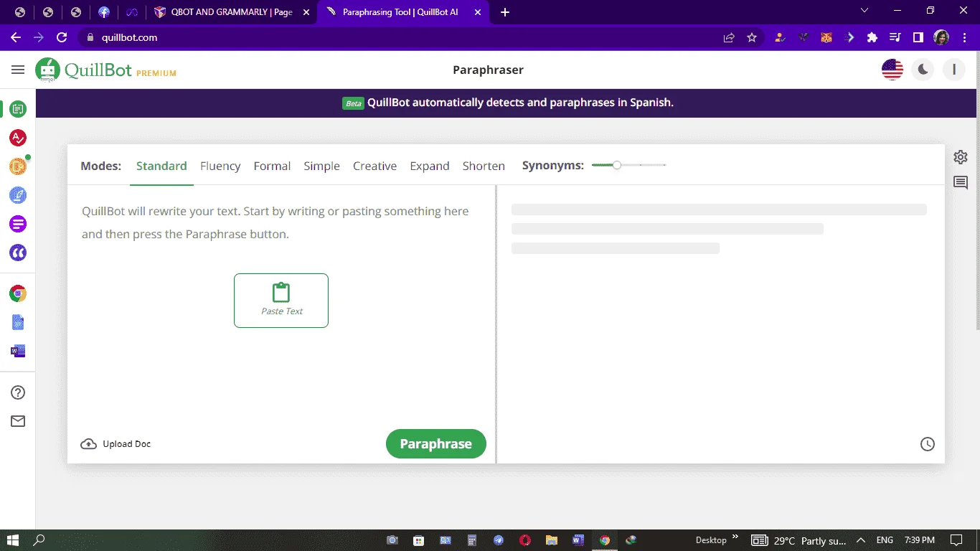
Task: Open the Chrome tab search chevron
Action: coord(864,11)
